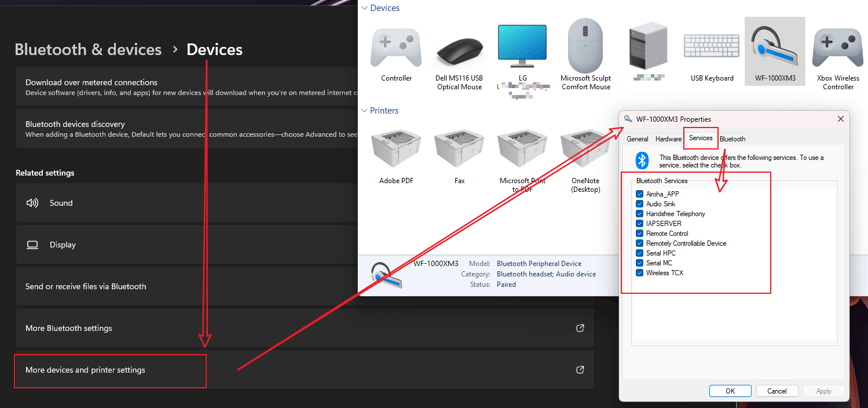Image resolution: width=868 pixels, height=408 pixels.
Task: Click Bluetooth headset; Audio device category text
Action: pyautogui.click(x=546, y=274)
